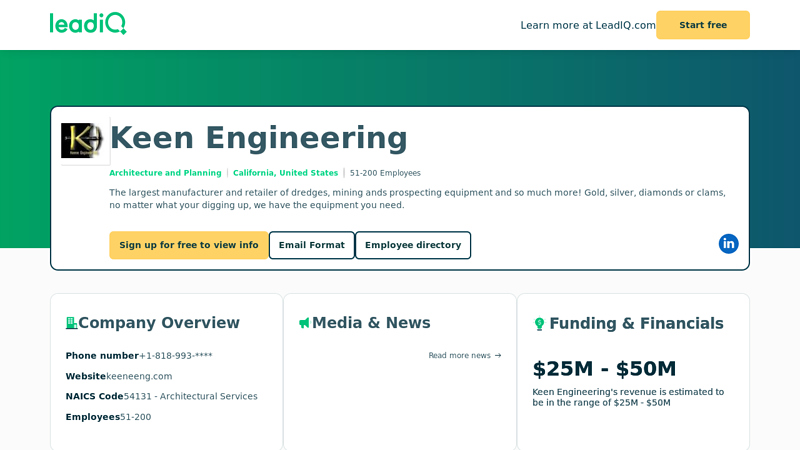This screenshot has height=450, width=800.
Task: Click the phone number +1-818-993-****
Action: coord(176,356)
